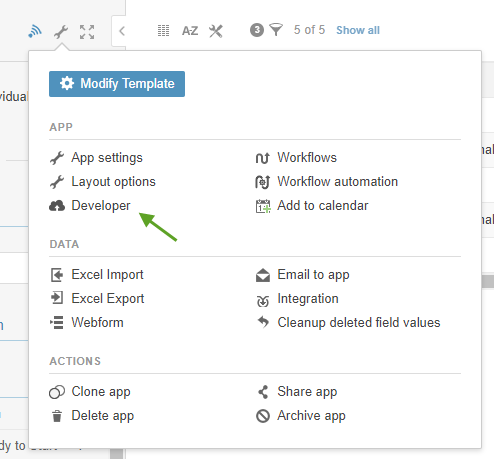Toggle the fullscreen expand icon
This screenshot has height=459, width=494.
tap(87, 32)
